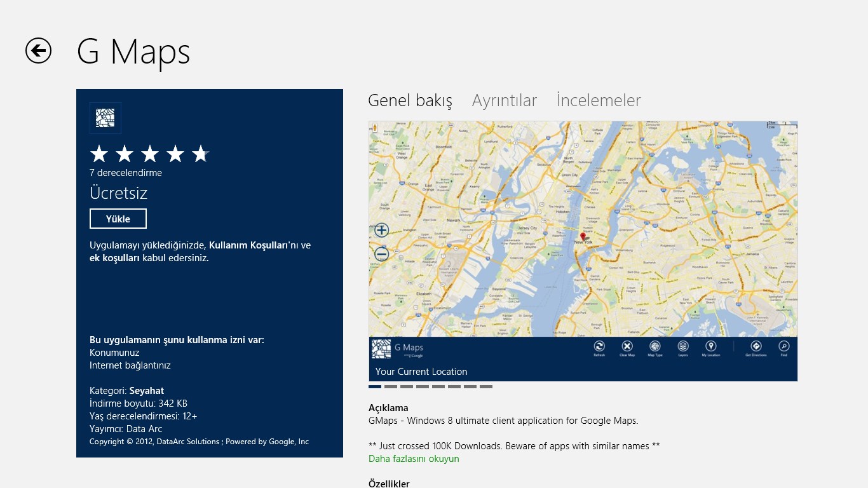The image size is (868, 488).
Task: Click the Get Directions icon in the screenshot
Action: pos(756,346)
